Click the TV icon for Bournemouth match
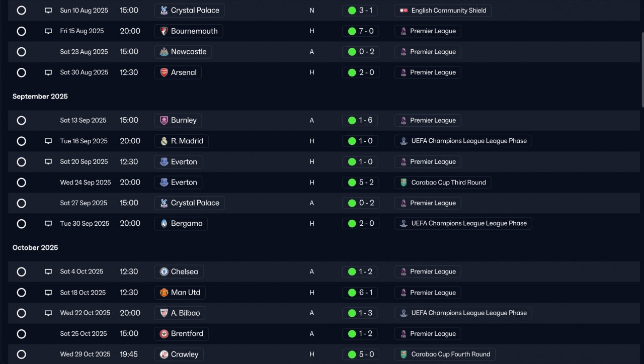 click(48, 31)
